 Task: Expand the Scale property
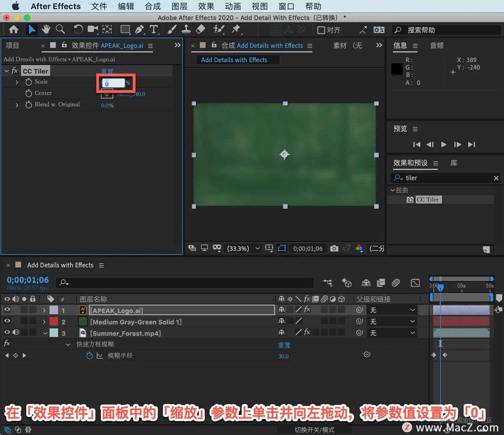pos(17,82)
